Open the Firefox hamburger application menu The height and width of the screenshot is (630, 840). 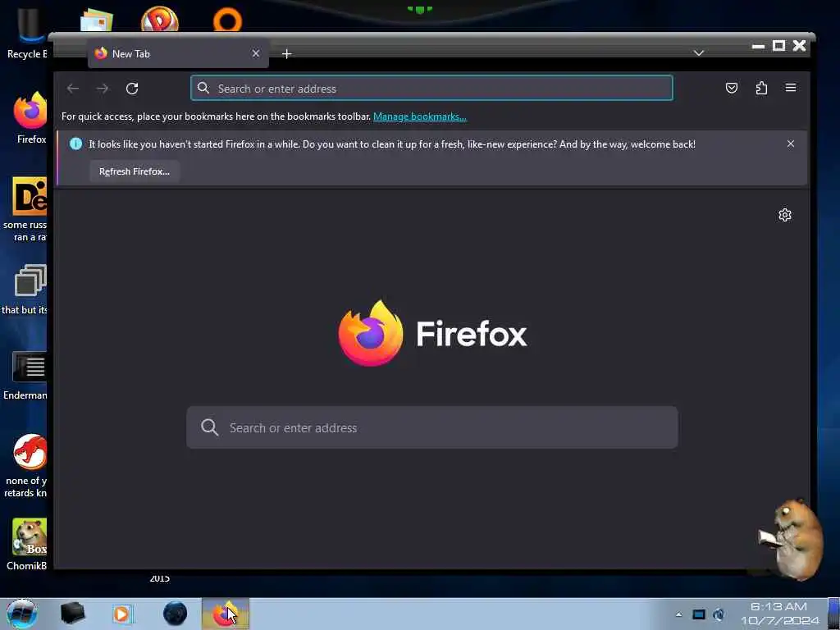coord(791,88)
